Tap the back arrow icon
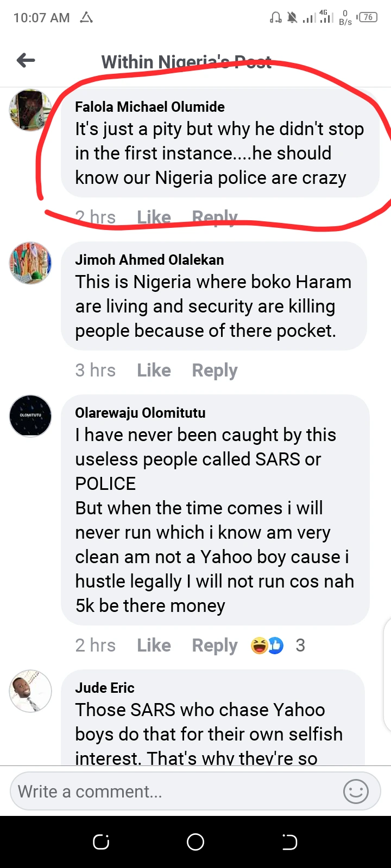391x868 pixels. coord(26,60)
